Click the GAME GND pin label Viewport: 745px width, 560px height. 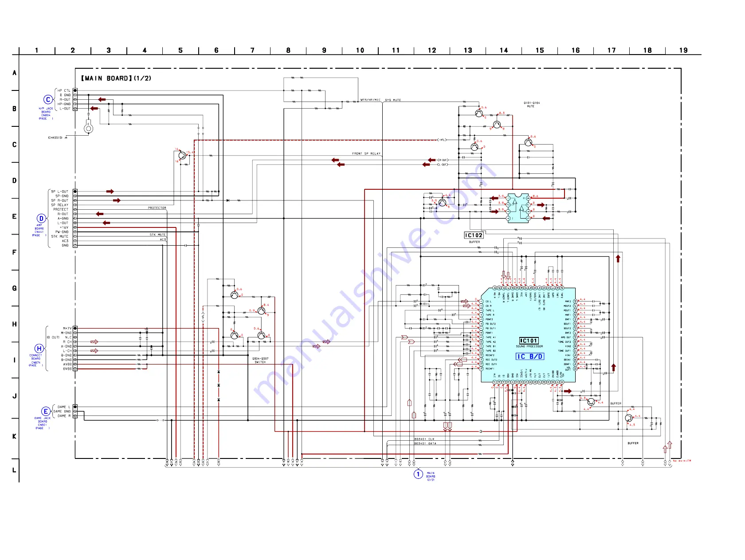tap(62, 411)
